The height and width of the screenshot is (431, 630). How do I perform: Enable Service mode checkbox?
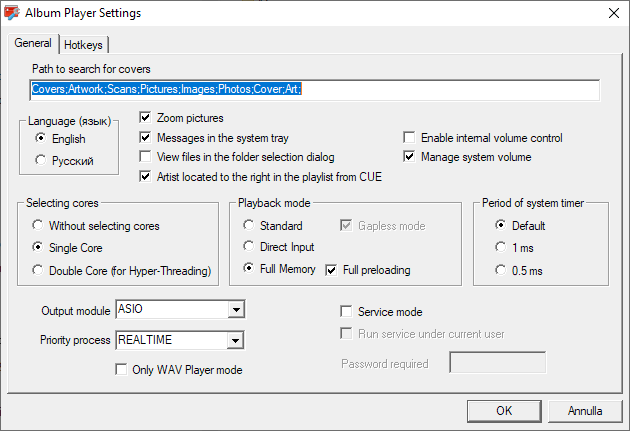point(346,311)
